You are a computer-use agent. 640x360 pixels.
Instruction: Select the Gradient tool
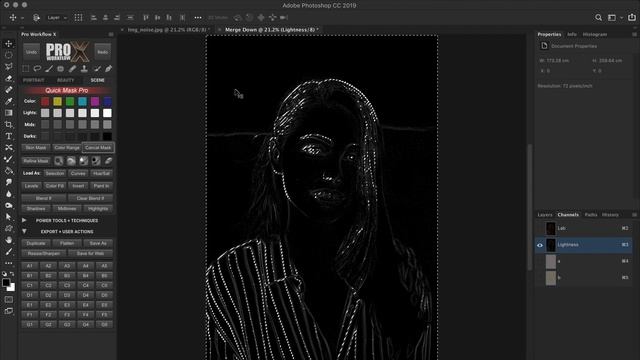(9, 113)
